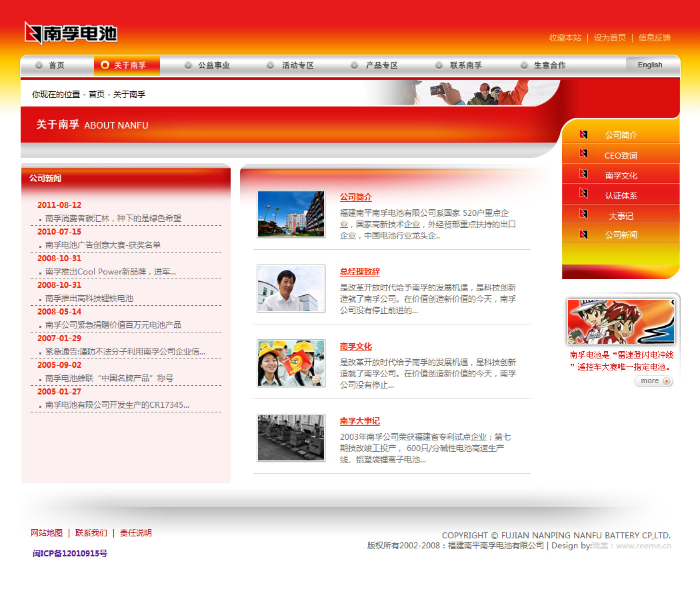This screenshot has width=700, height=601.
Task: Click the date 2005-01-27 in news list
Action: click(x=59, y=392)
